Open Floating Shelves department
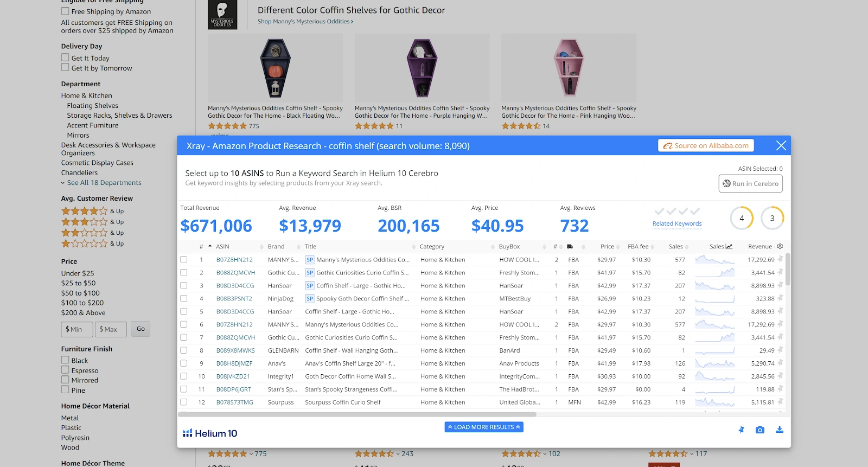868x467 pixels. [92, 106]
